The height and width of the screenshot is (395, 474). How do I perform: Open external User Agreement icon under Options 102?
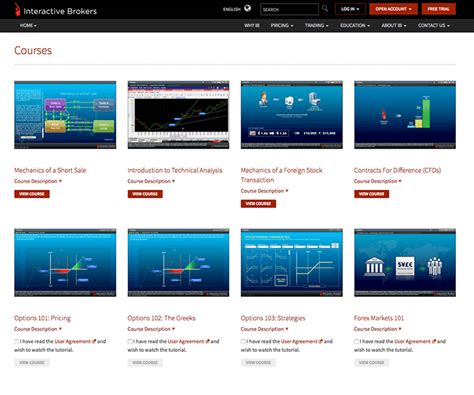coord(208,341)
